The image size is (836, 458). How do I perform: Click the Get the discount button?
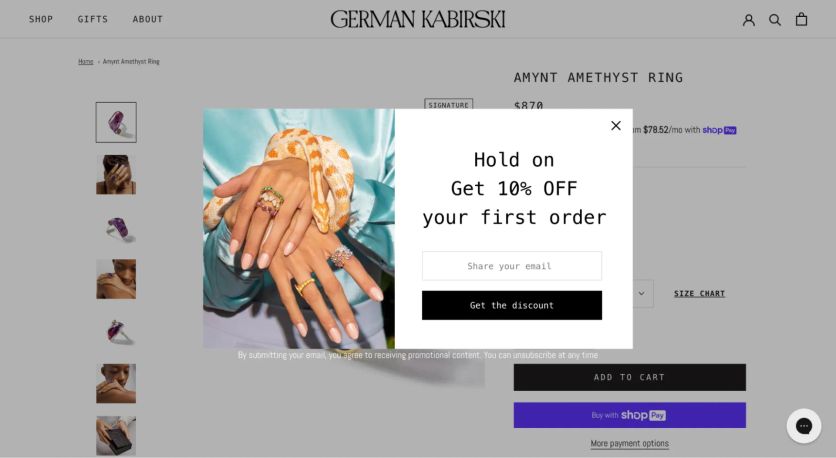512,306
